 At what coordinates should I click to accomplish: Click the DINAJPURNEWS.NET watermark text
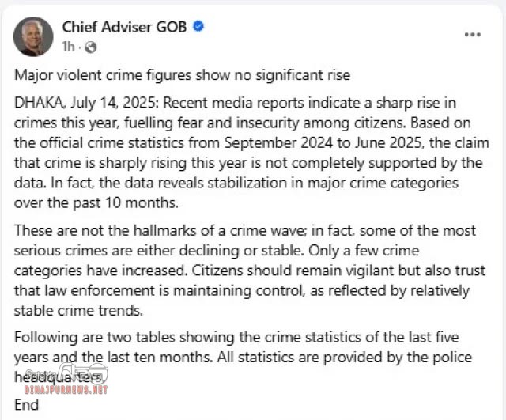coord(66,390)
